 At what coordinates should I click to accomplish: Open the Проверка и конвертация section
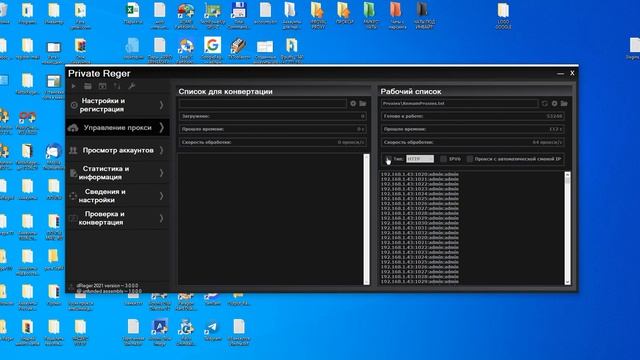[x=118, y=218]
